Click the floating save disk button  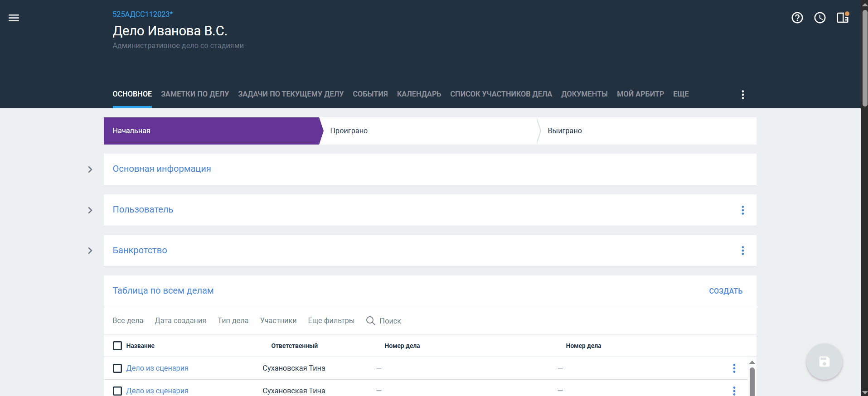click(824, 362)
